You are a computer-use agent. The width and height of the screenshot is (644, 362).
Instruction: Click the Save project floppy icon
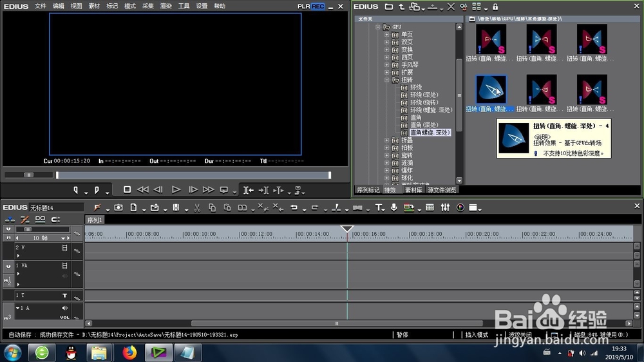[x=176, y=208]
